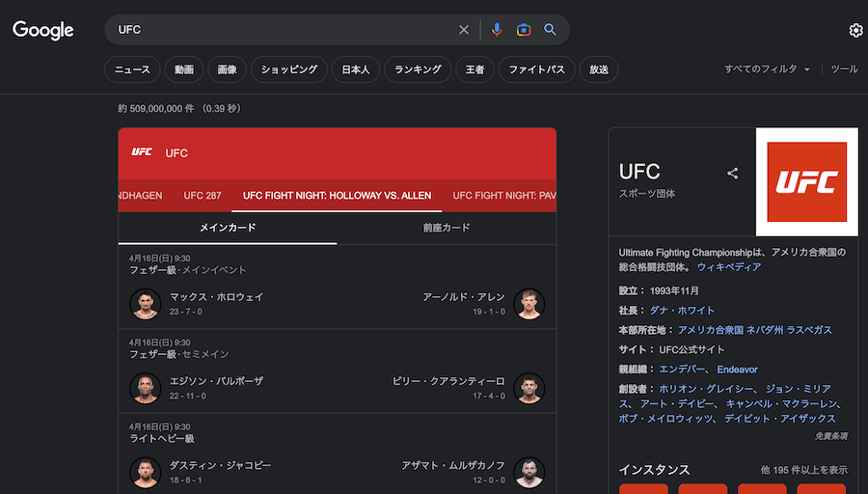Click the red UFC logo thumbnail
The image size is (868, 494).
click(x=806, y=181)
